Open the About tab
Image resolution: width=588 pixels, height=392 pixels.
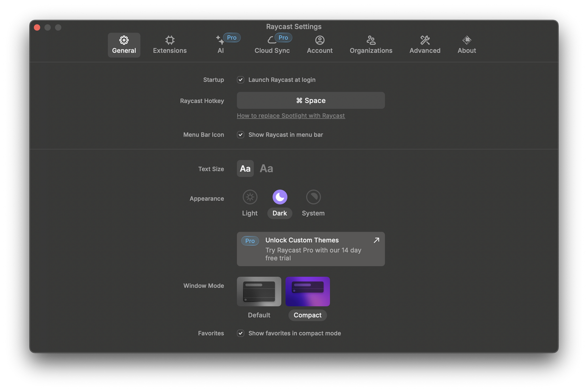[x=466, y=45]
